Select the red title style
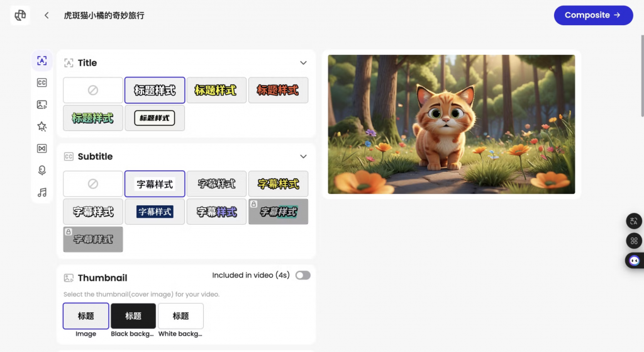Image resolution: width=644 pixels, height=352 pixels. (278, 90)
